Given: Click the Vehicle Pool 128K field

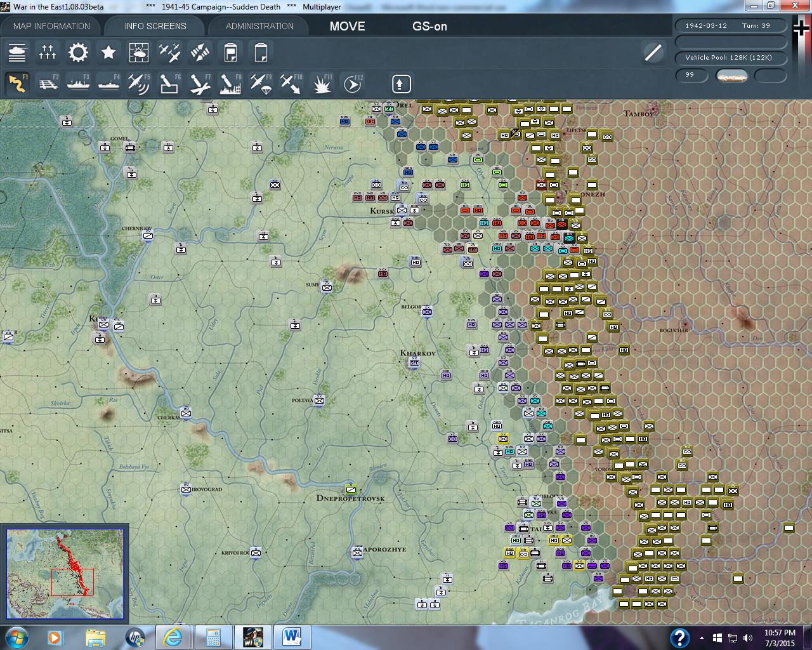Looking at the screenshot, I should click(x=731, y=58).
